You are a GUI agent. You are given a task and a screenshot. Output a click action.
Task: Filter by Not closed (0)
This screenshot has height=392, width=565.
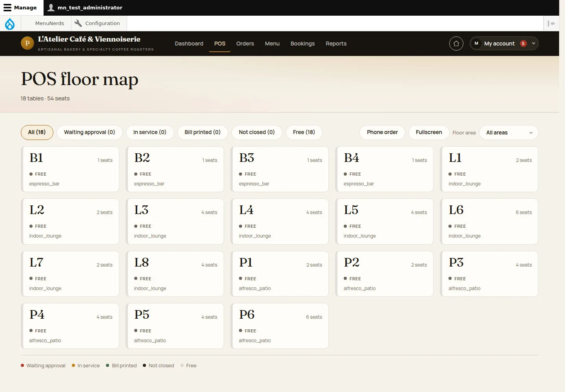[x=257, y=132]
